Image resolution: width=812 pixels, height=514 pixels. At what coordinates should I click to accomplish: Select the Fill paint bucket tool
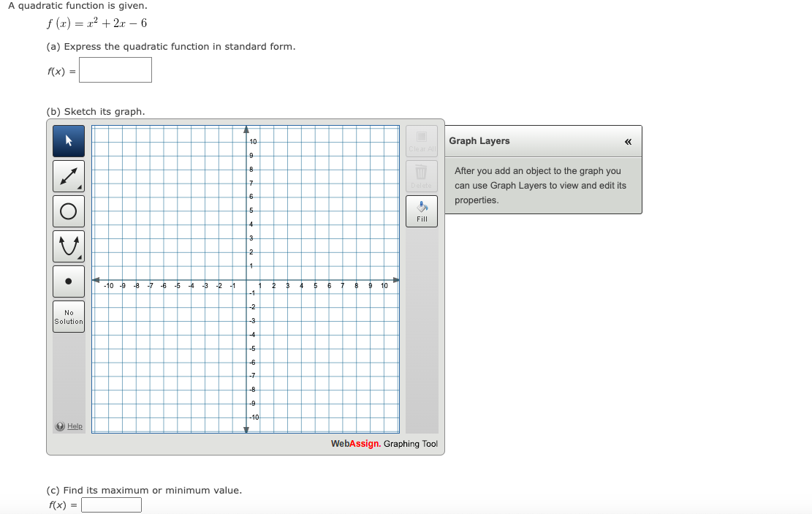click(x=422, y=211)
